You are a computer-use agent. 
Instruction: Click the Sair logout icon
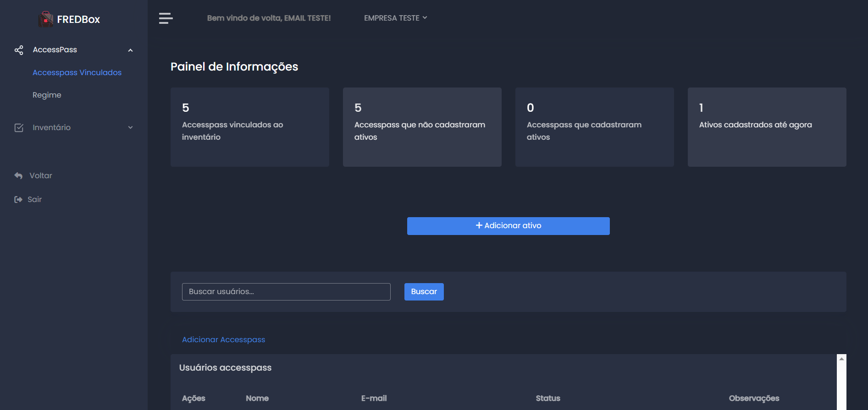click(x=18, y=200)
